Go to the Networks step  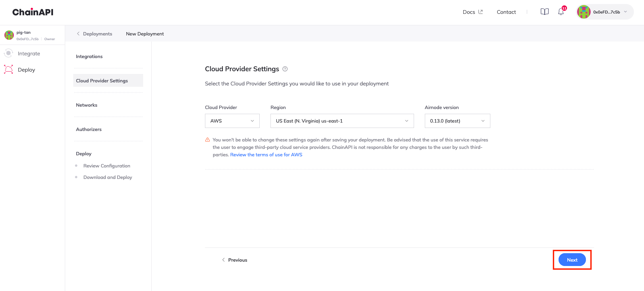86,105
